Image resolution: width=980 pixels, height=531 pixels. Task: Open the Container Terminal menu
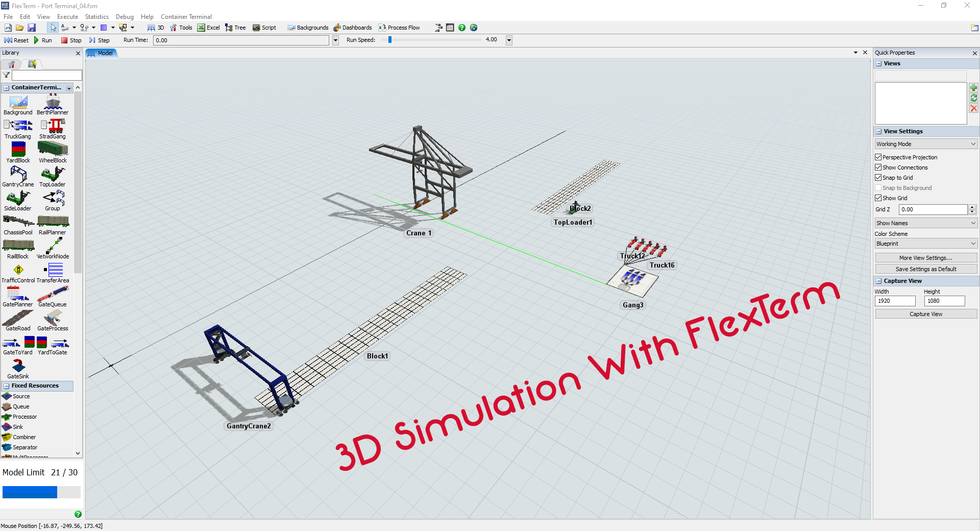pyautogui.click(x=186, y=17)
